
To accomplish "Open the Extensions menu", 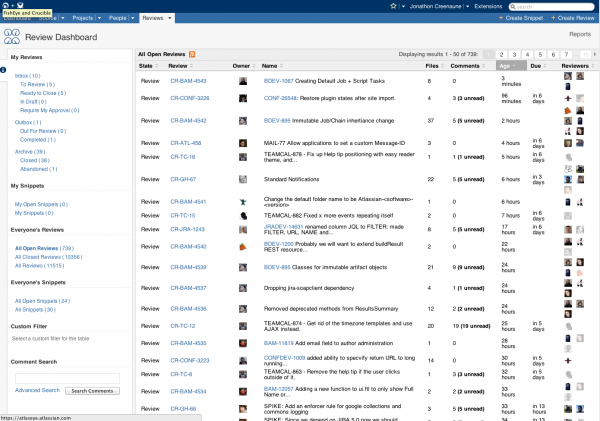I will 488,6.
